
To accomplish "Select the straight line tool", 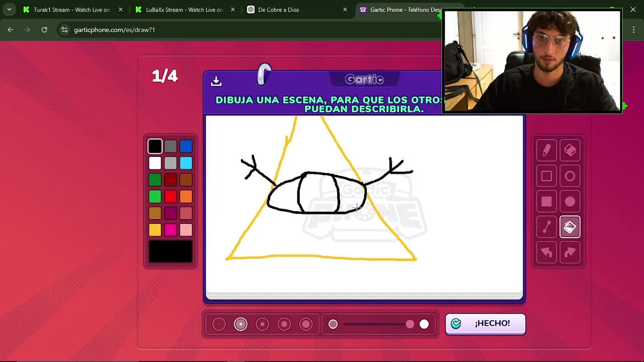I will (x=546, y=227).
